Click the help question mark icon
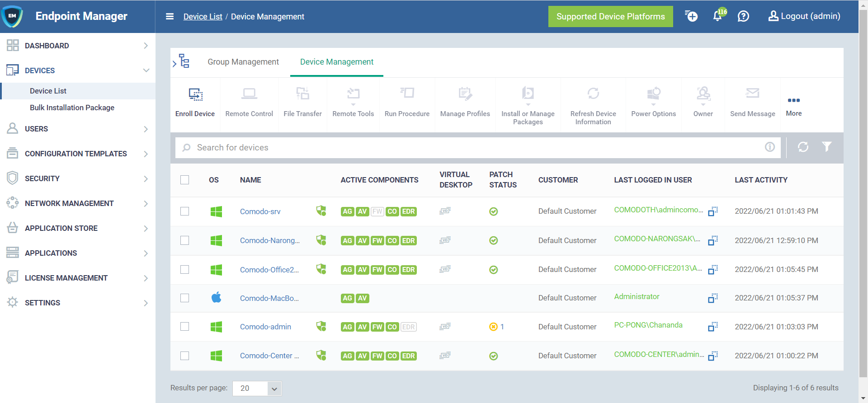 point(743,17)
